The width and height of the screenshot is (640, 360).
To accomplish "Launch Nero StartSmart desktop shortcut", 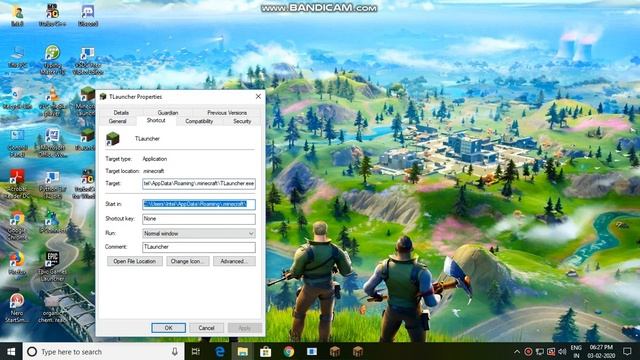I will pos(17,307).
